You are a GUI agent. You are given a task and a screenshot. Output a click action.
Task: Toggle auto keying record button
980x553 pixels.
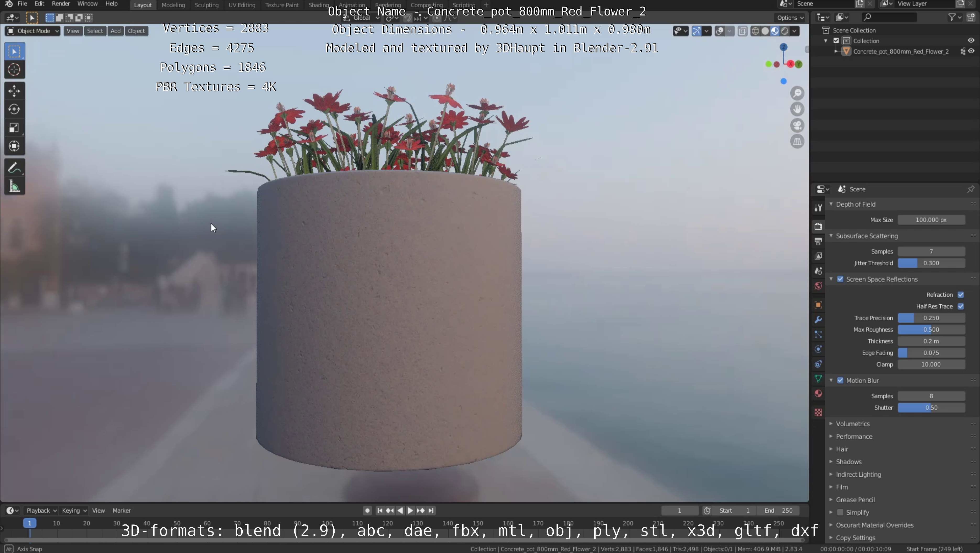coord(367,511)
